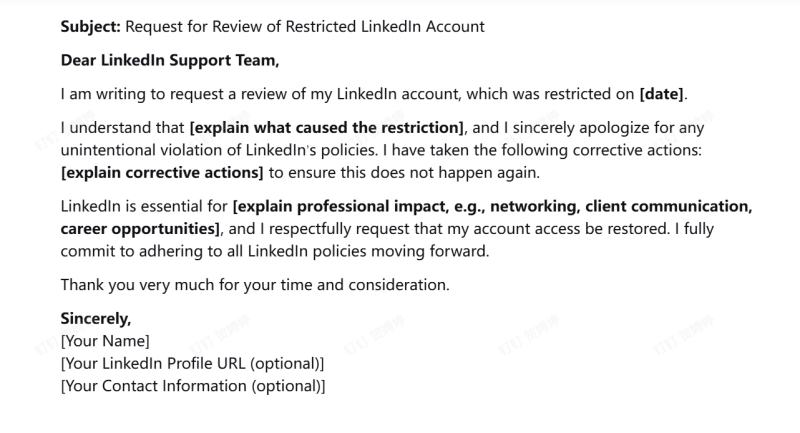Click the "explain corrective actions" placeholder
Viewport: 800px width, 433px height.
(x=162, y=172)
